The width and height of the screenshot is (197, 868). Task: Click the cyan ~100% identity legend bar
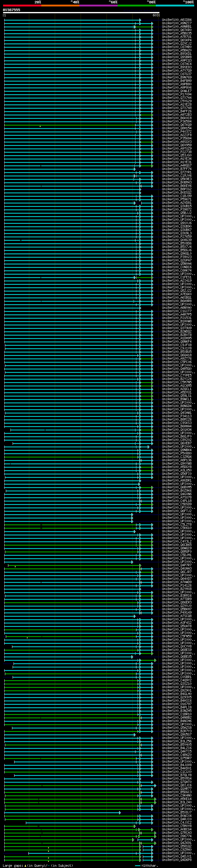click(x=175, y=6)
